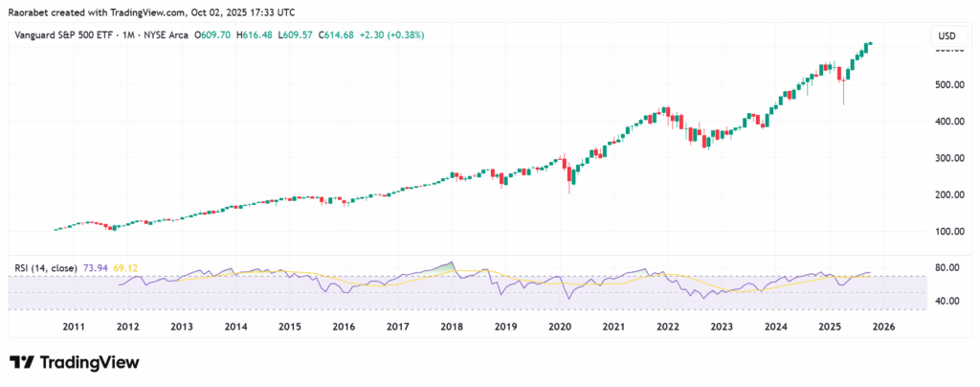Click the TradingView logo icon
Image resolution: width=980 pixels, height=387 pixels.
(x=22, y=363)
